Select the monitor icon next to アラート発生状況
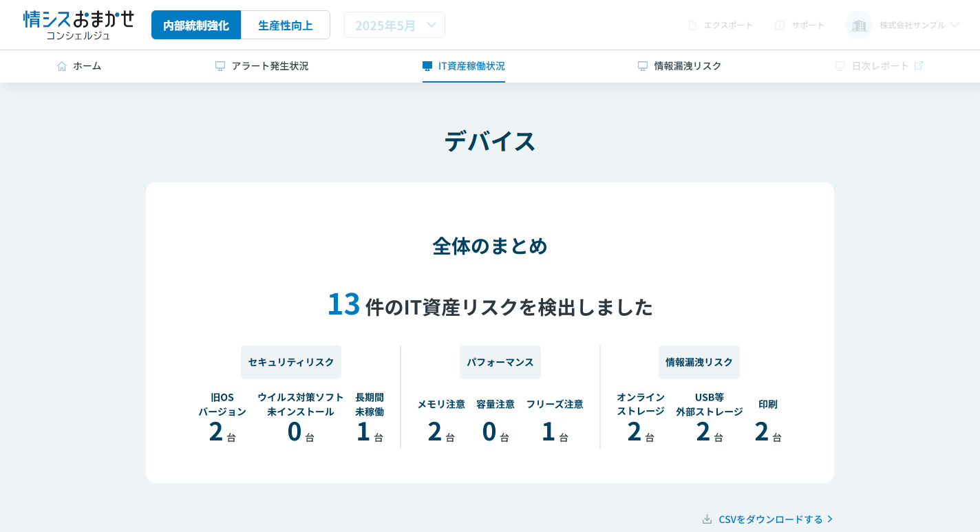Image resolution: width=980 pixels, height=532 pixels. (x=220, y=66)
